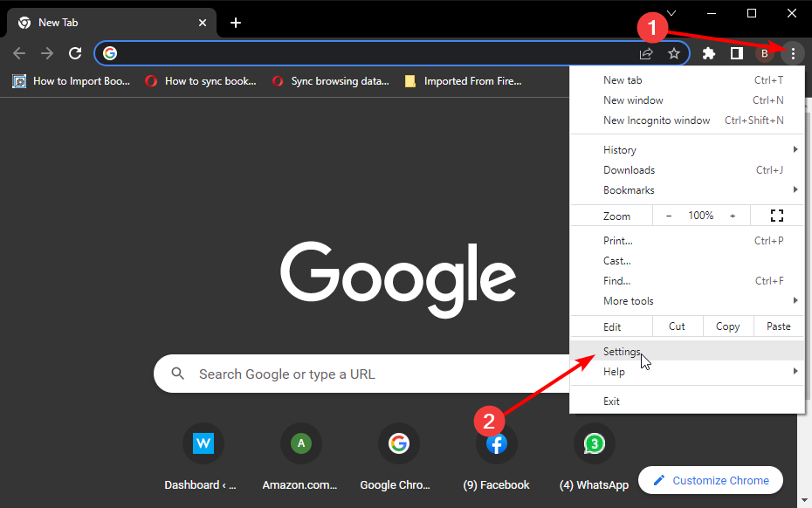Choose Exit from the menu
Image resolution: width=812 pixels, height=508 pixels.
point(687,402)
